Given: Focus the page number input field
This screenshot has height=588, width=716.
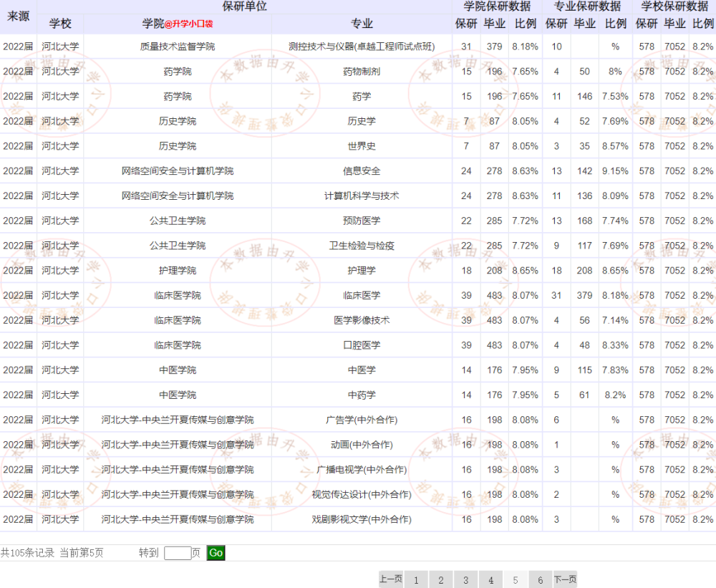Looking at the screenshot, I should tap(178, 553).
